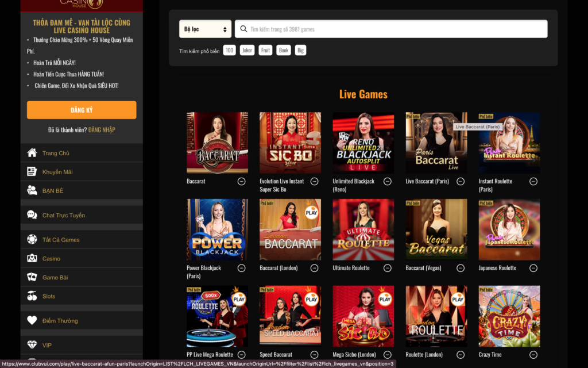
Task: Open options for Roulette (London)
Action: click(461, 355)
